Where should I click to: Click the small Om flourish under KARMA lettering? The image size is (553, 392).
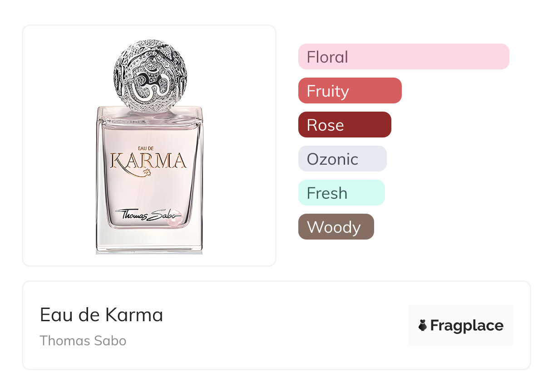146,172
